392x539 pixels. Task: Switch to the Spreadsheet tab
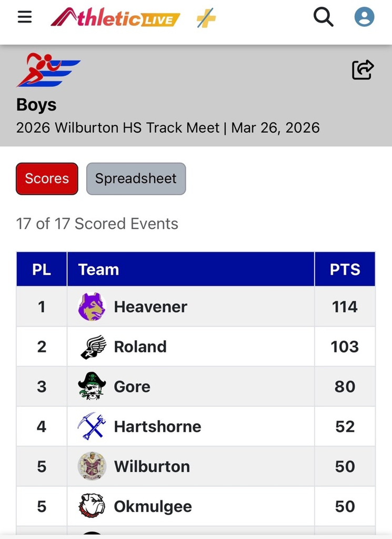click(x=136, y=179)
